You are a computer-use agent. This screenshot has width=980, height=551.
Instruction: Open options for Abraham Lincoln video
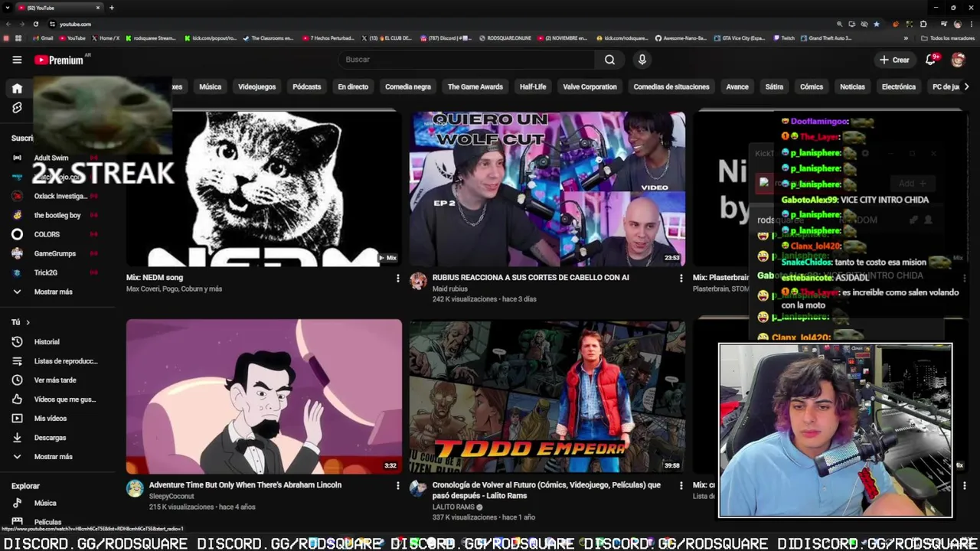click(397, 486)
